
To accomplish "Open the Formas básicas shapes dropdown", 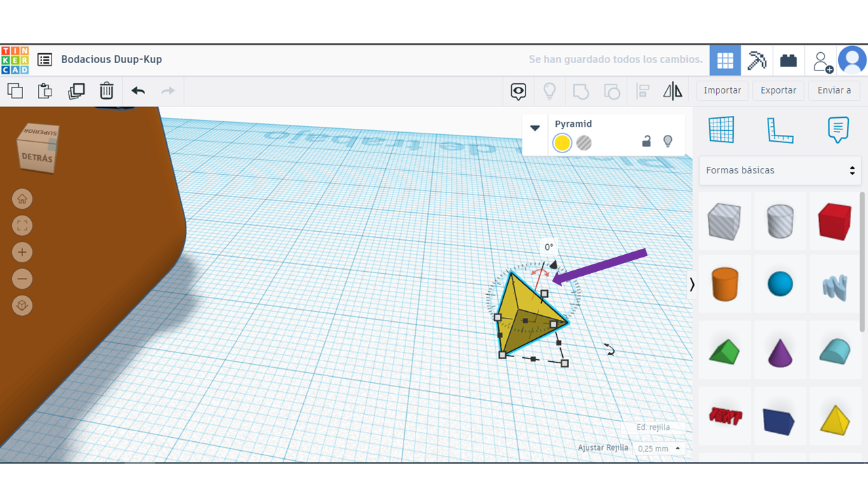I will pos(781,171).
